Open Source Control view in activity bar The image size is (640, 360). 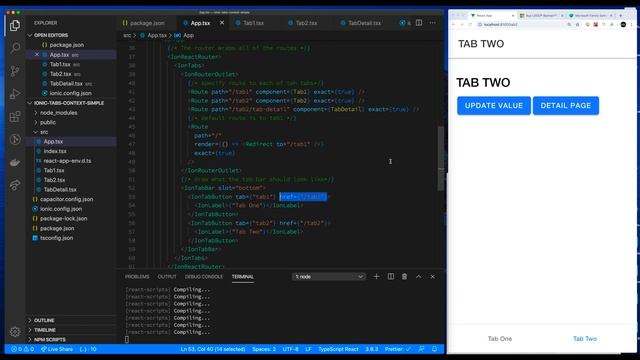[15, 71]
